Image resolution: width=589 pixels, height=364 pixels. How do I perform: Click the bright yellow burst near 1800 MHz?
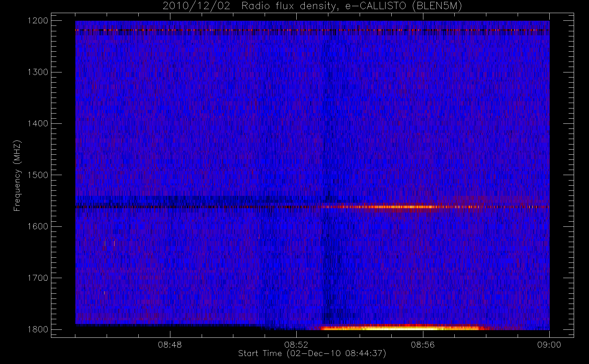coord(404,327)
